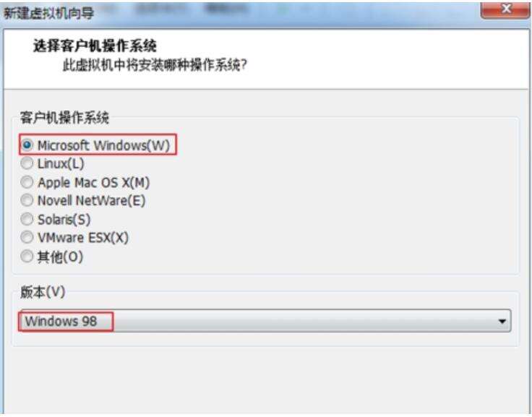
Task: Click the Solaris(S) label text
Action: (x=64, y=220)
